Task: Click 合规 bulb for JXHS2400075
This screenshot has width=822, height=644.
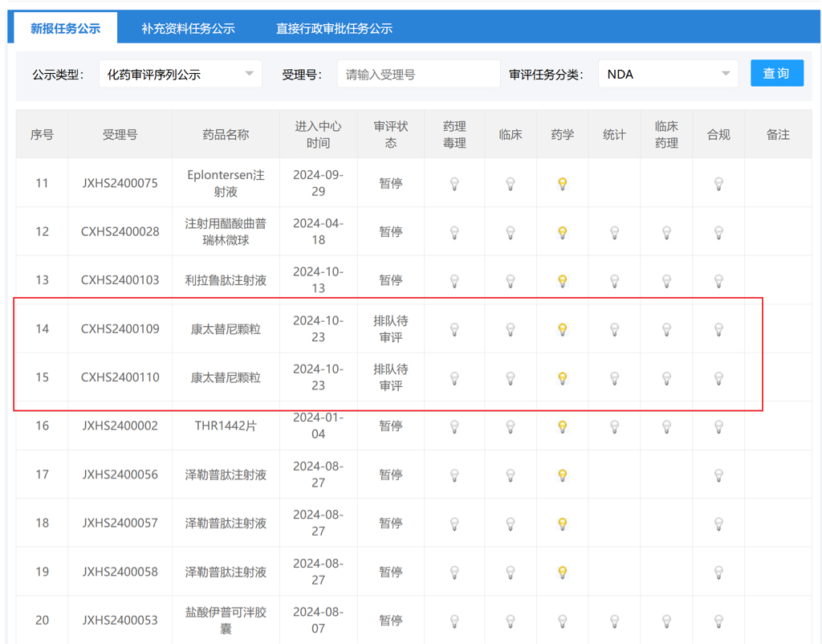Action: pos(718,184)
